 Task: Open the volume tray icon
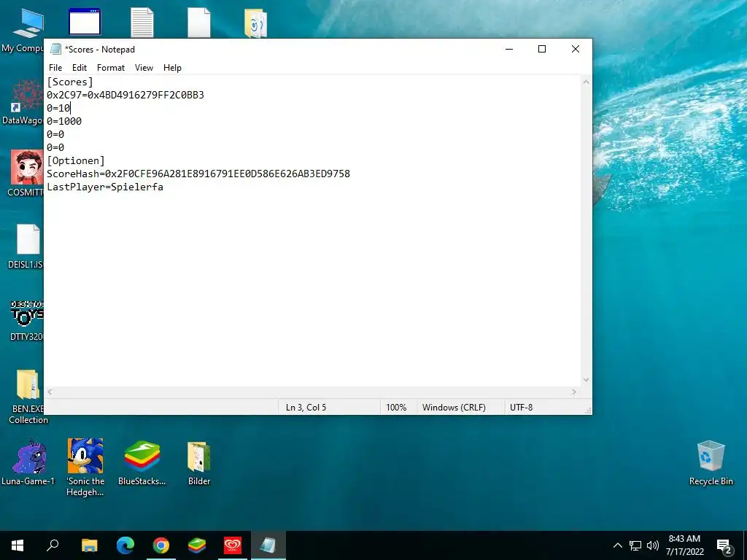653,545
